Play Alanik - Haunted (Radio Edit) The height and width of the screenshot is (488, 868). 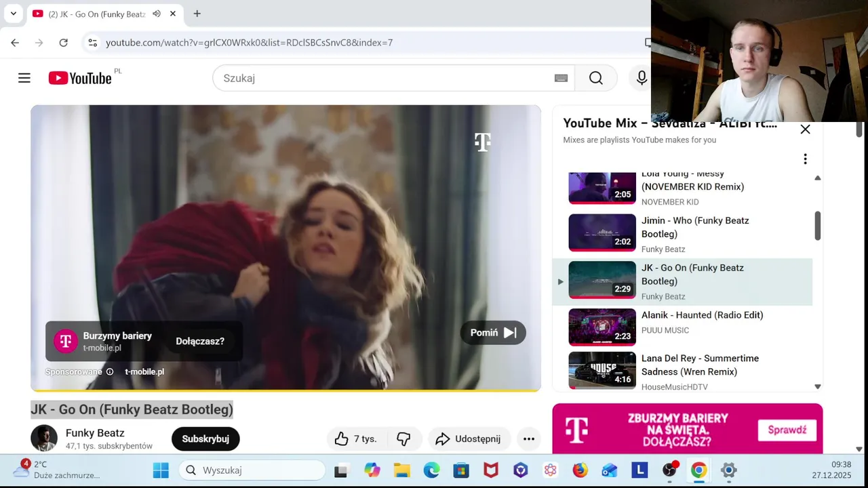(x=682, y=327)
